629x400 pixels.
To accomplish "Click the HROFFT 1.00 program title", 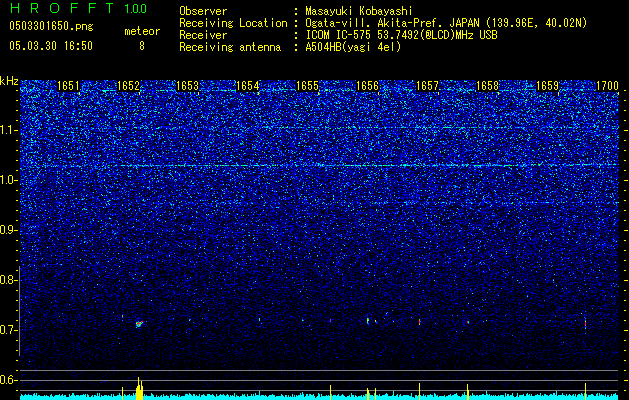I will [x=78, y=8].
